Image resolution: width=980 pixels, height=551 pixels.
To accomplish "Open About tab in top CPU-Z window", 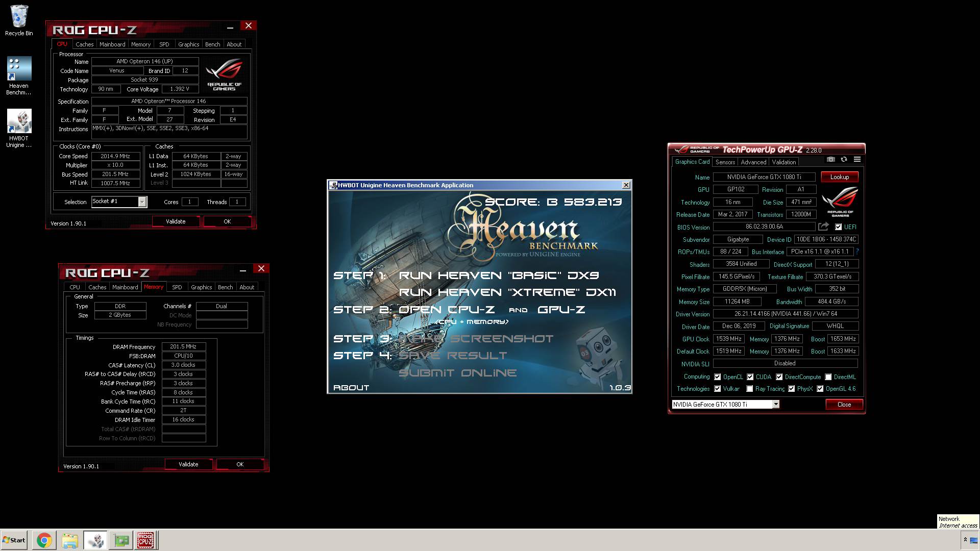I will [234, 44].
